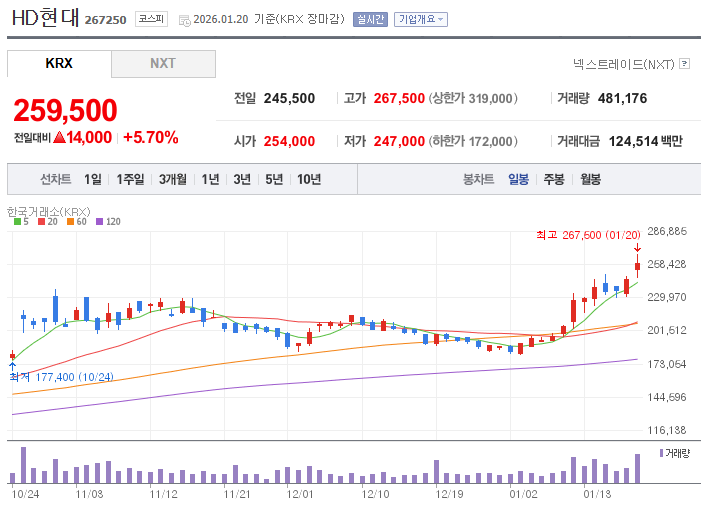Image resolution: width=701 pixels, height=508 pixels.
Task: Switch to the KRX tab
Action: [x=59, y=64]
